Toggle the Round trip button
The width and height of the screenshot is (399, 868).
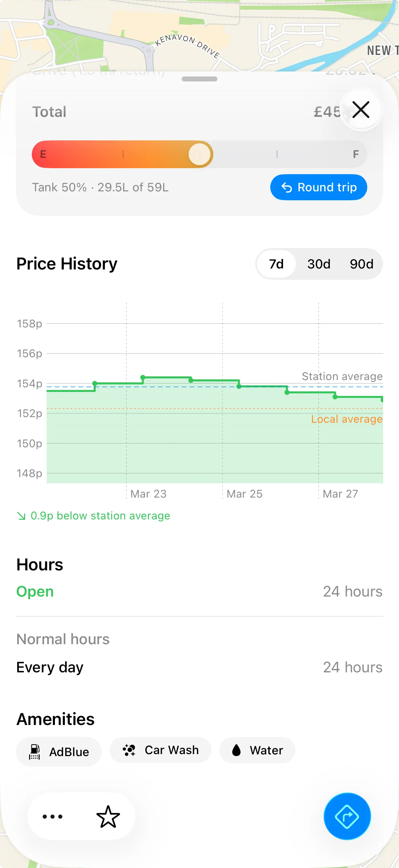(x=318, y=187)
